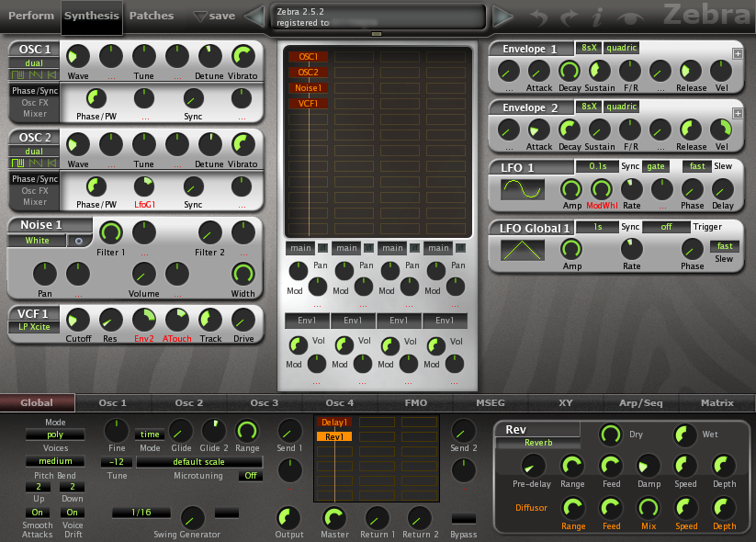Click the LFO 1 Rate knob
The width and height of the screenshot is (756, 542).
(632, 189)
